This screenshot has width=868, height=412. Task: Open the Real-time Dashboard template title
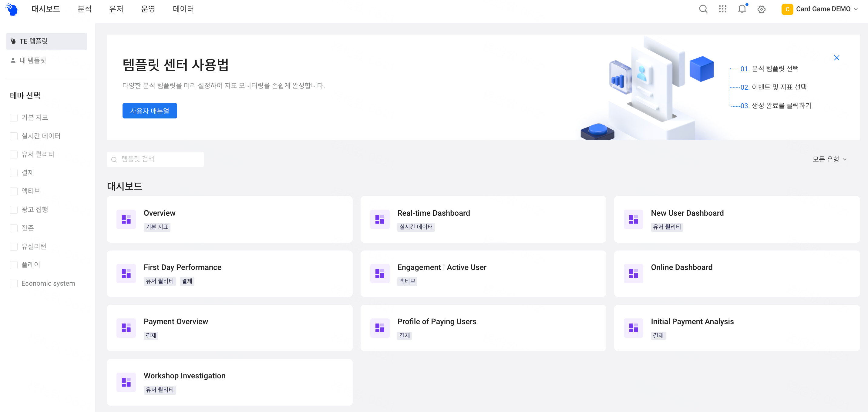[433, 213]
